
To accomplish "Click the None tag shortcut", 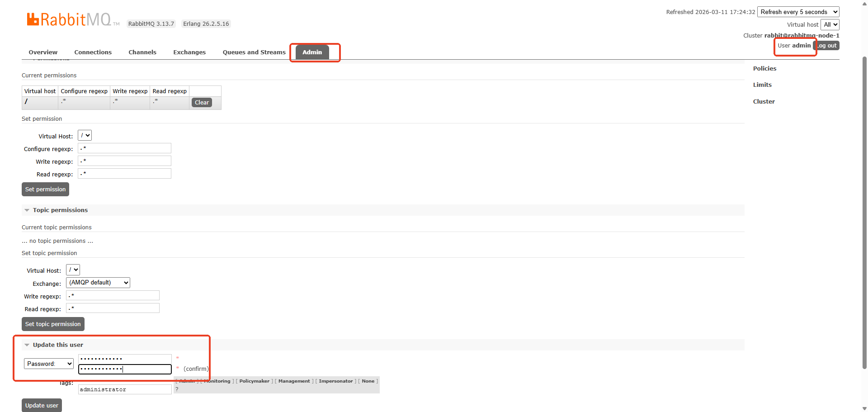I will [x=368, y=381].
